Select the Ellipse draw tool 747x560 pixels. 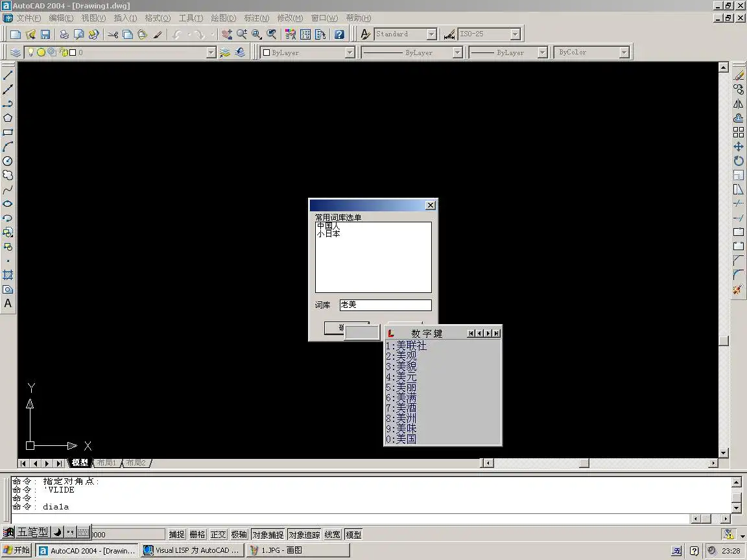8,204
